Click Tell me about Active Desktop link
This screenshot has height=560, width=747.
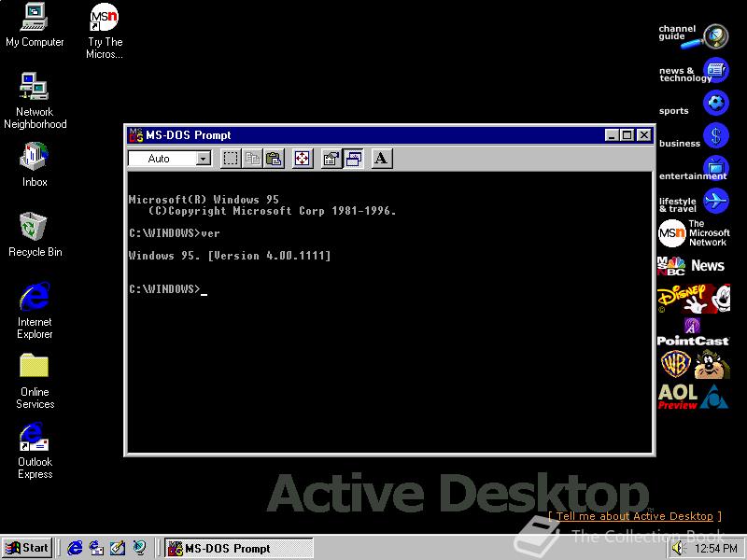coord(635,516)
